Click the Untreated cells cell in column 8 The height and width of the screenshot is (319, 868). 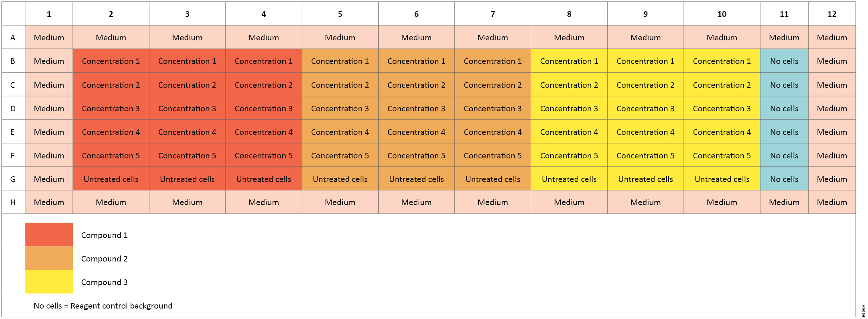coord(569,179)
